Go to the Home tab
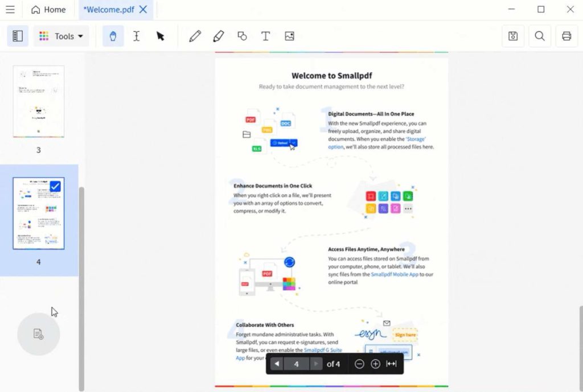Screen dimensions: 583x392 click(48, 10)
